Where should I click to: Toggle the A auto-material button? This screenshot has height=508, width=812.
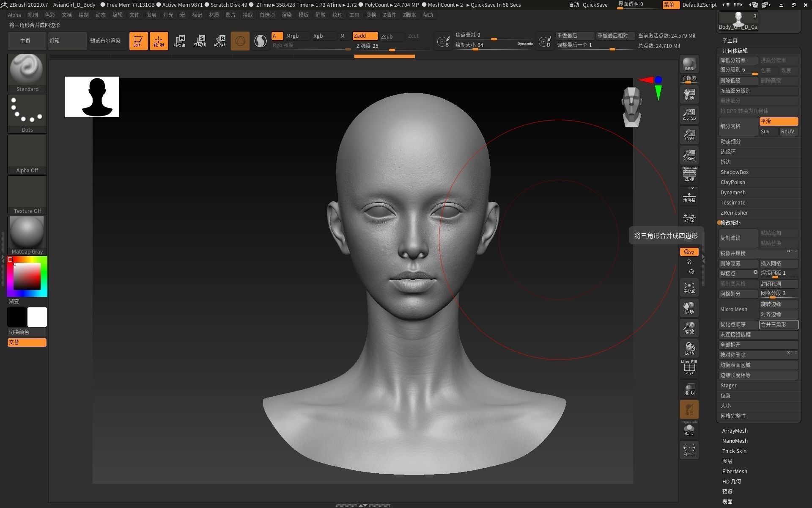[277, 36]
